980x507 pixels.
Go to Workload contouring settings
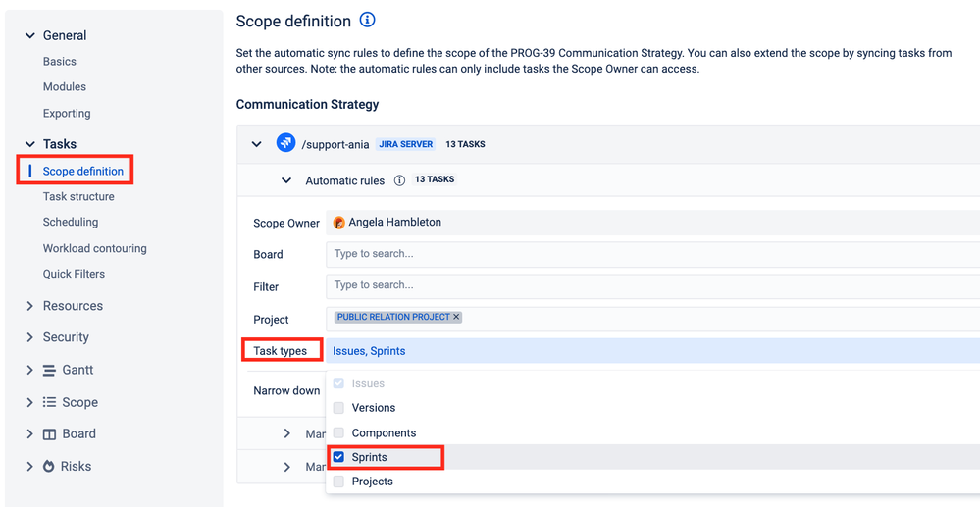click(94, 248)
